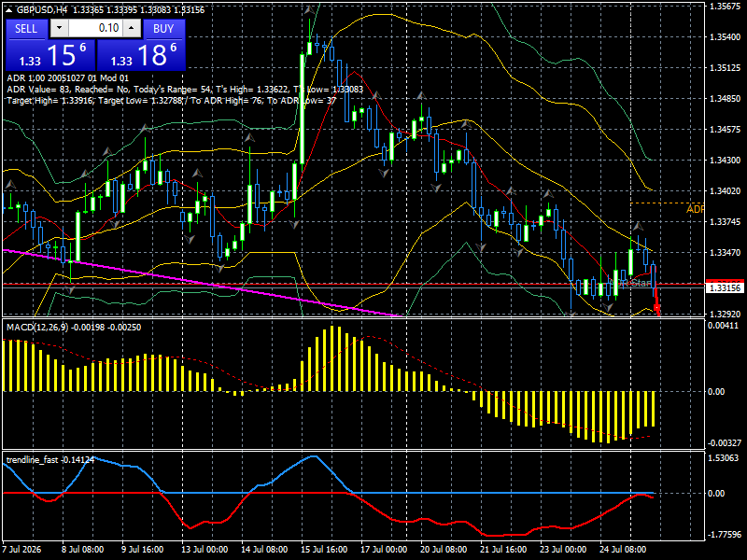Click price scale value 1.34300
Screen dimensions: 747x560
726,160
